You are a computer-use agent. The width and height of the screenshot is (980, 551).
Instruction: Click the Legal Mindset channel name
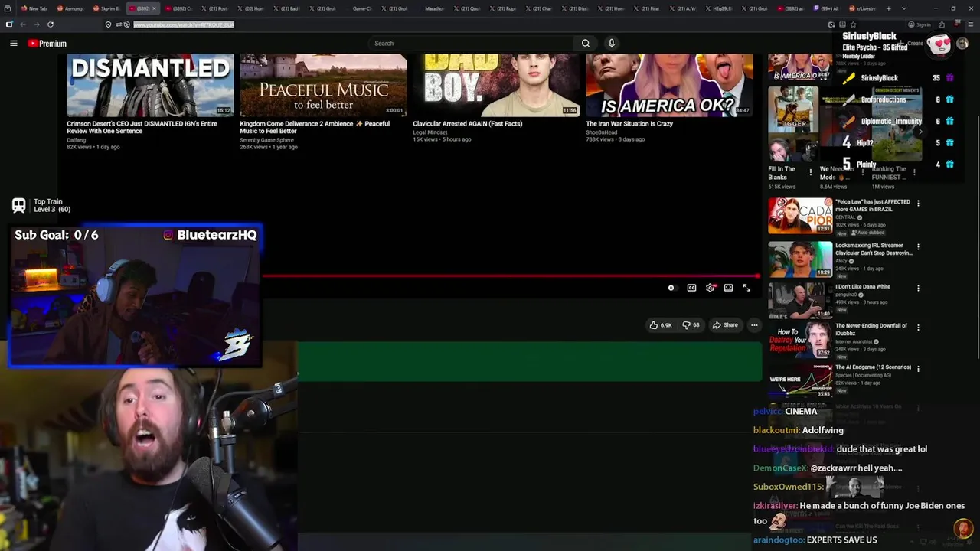pyautogui.click(x=430, y=132)
